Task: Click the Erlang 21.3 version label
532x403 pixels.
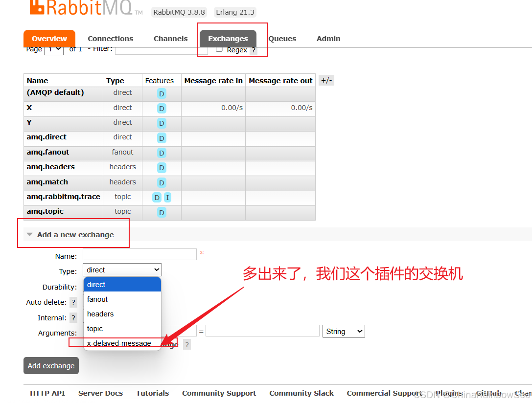Action: [235, 12]
